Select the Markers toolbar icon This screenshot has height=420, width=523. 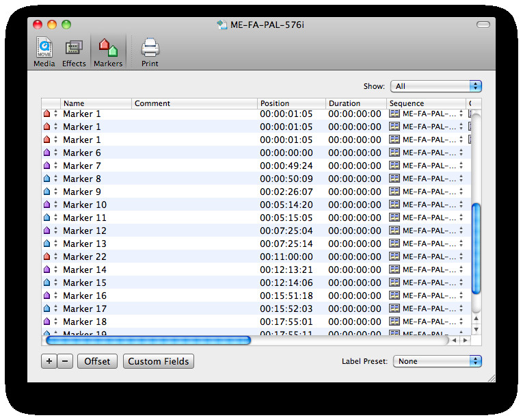(x=108, y=52)
